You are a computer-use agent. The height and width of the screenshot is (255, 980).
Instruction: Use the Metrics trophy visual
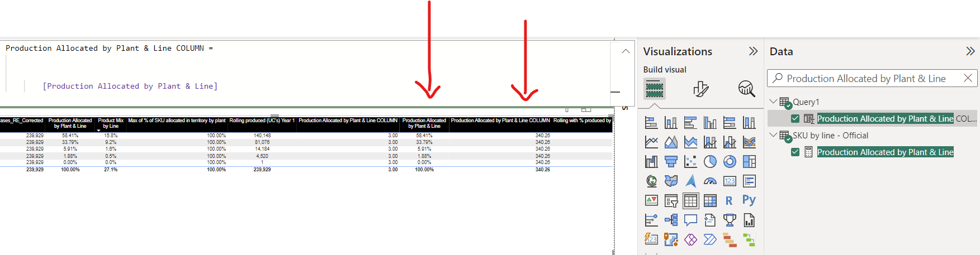point(730,220)
